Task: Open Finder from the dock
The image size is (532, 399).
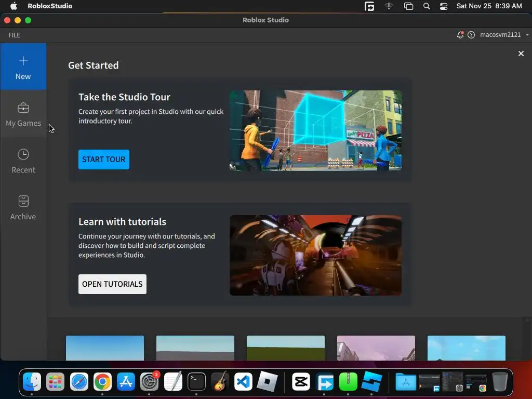Action: [32, 382]
